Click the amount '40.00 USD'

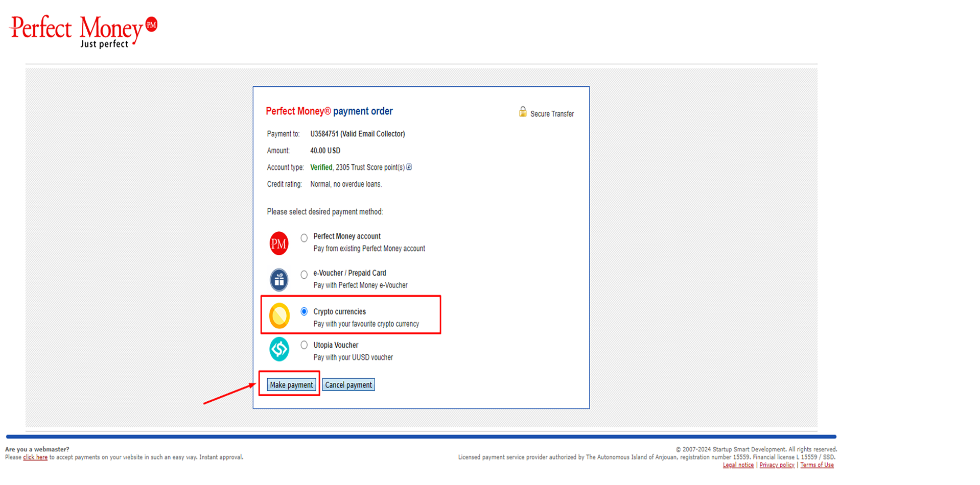point(325,151)
